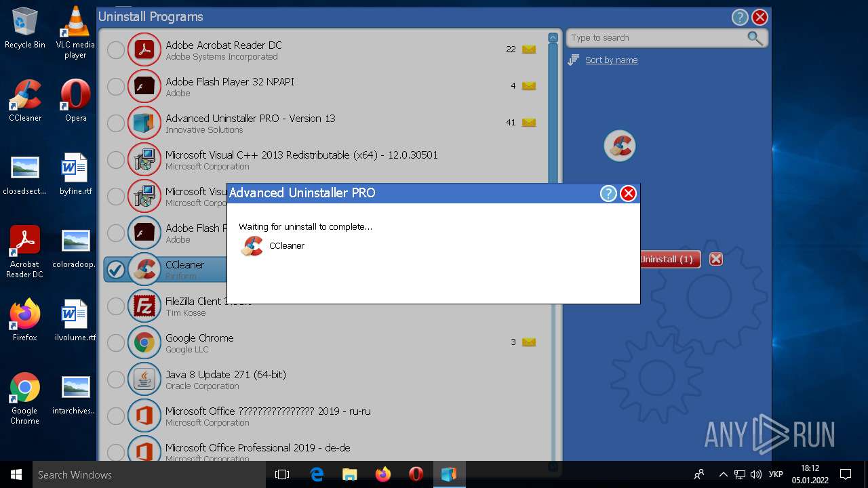Screen dimensions: 868x488
Task: Click the Sort by name link
Action: (611, 60)
